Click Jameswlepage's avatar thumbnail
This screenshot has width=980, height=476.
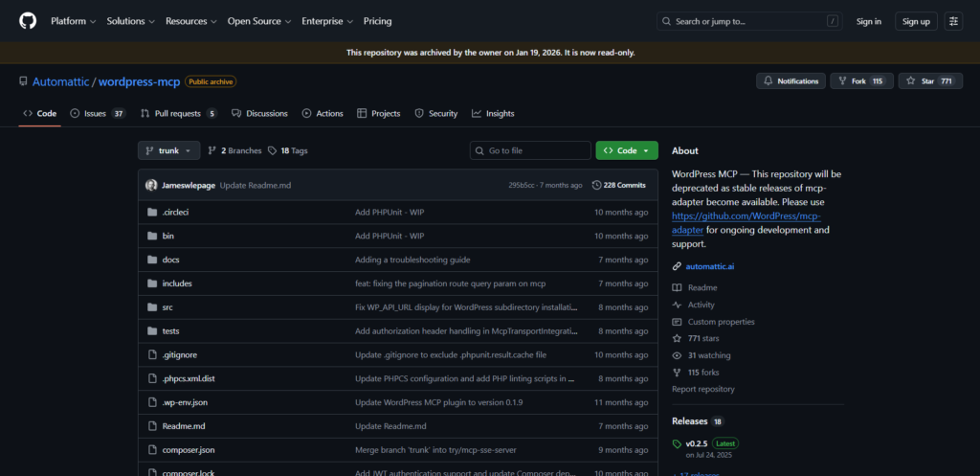pos(151,185)
